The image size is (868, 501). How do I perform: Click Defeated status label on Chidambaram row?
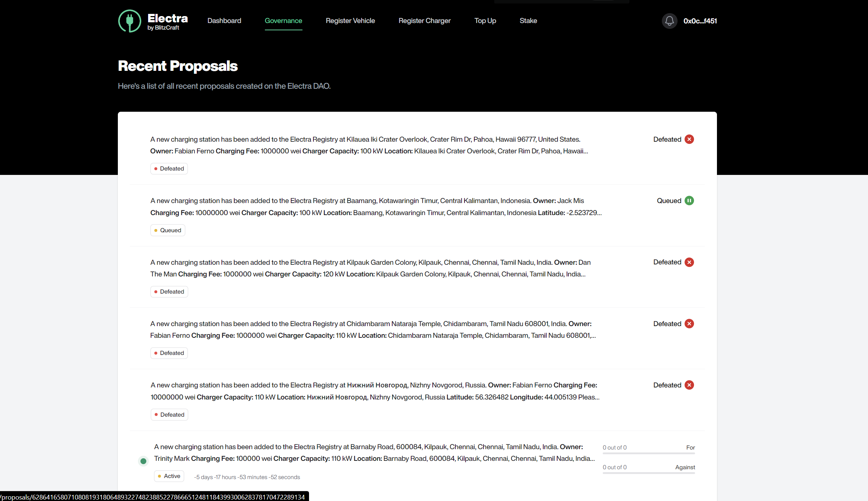click(x=667, y=324)
